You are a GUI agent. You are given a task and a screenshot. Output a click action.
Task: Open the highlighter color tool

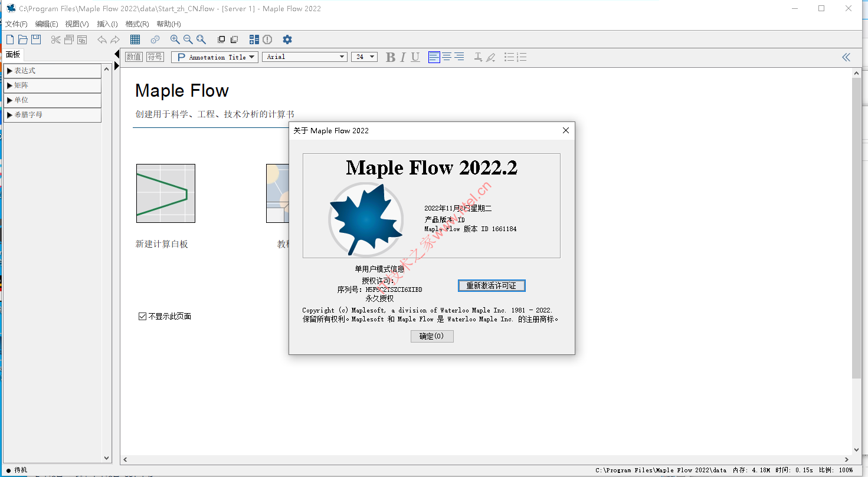(x=490, y=57)
